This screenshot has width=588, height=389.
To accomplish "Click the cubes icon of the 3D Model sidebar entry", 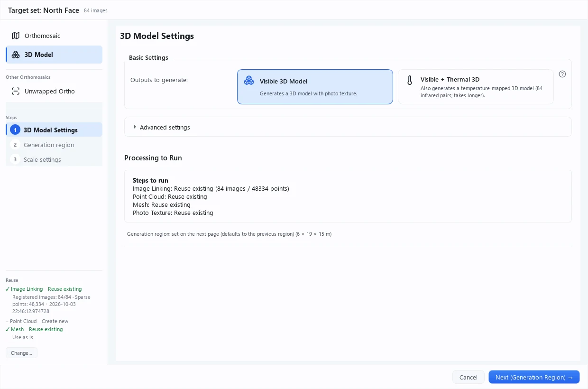I will pyautogui.click(x=16, y=55).
